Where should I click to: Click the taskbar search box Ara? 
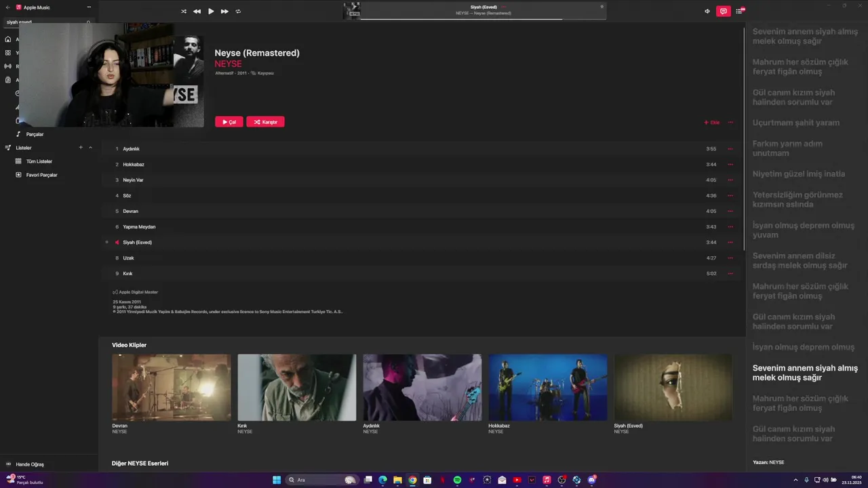click(x=321, y=480)
